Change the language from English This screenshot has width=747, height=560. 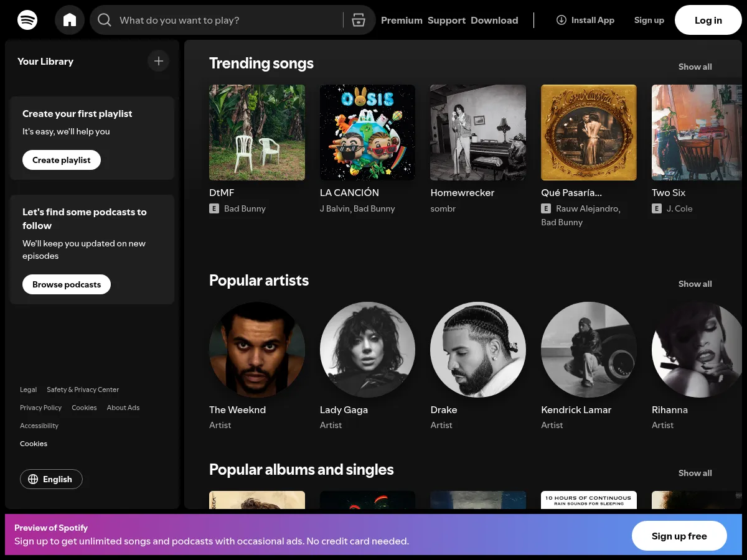[x=51, y=479]
